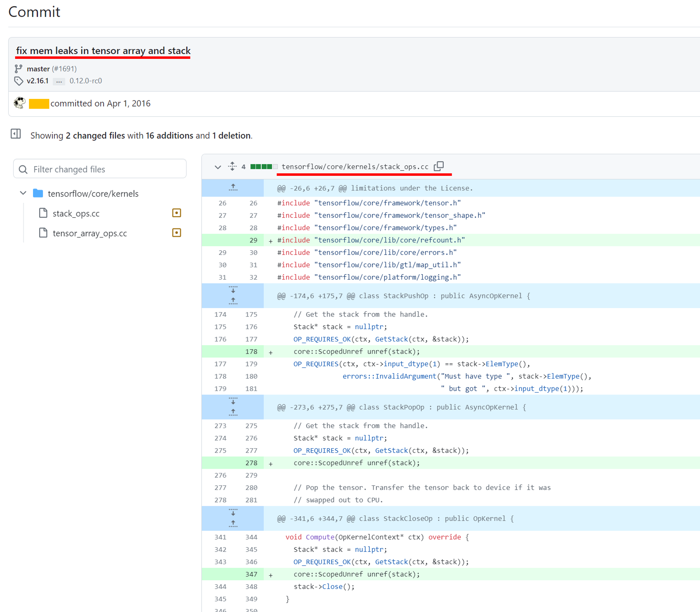Collapse the tensorflow/core/kernels folder
Viewport: 700px width, 612px height.
pyautogui.click(x=23, y=193)
